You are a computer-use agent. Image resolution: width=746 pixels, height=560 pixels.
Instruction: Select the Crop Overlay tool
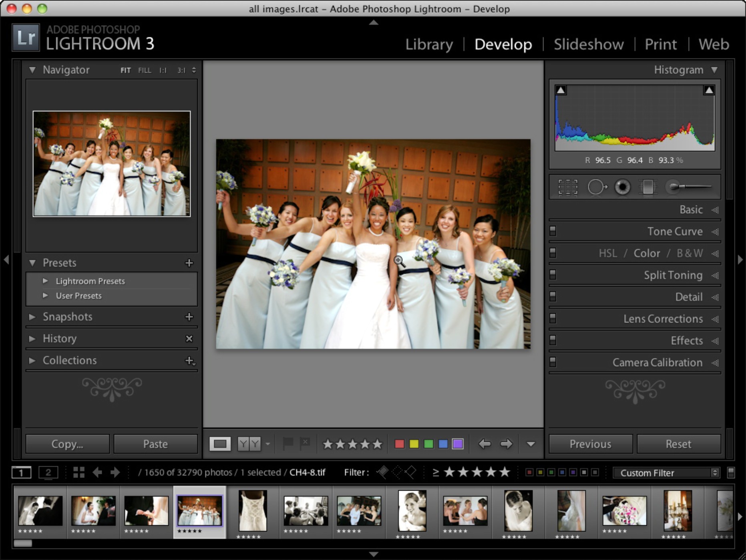[568, 187]
